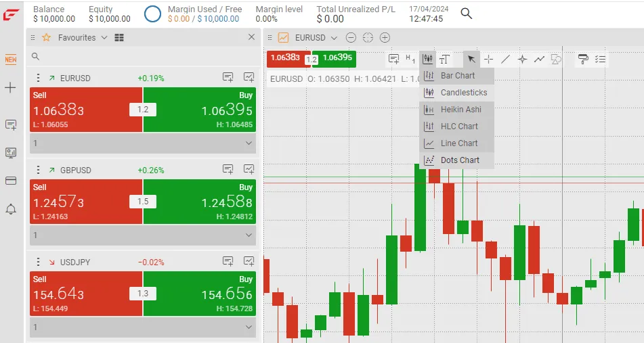This screenshot has width=644, height=343.
Task: Open chart icon for USDJPY
Action: tap(249, 261)
